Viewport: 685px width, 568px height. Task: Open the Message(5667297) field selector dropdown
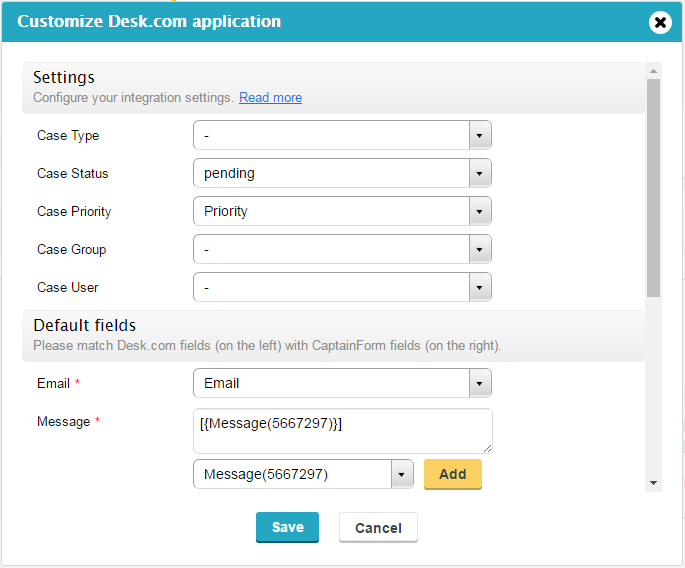pyautogui.click(x=303, y=474)
